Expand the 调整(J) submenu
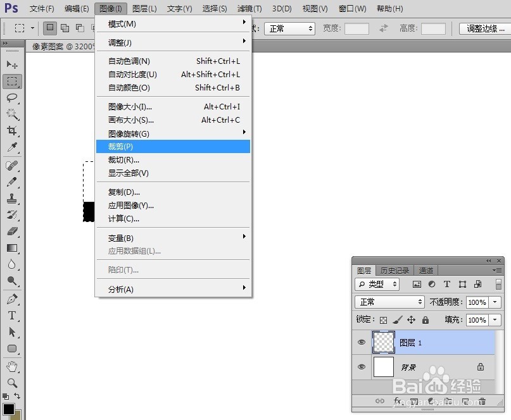 click(173, 42)
